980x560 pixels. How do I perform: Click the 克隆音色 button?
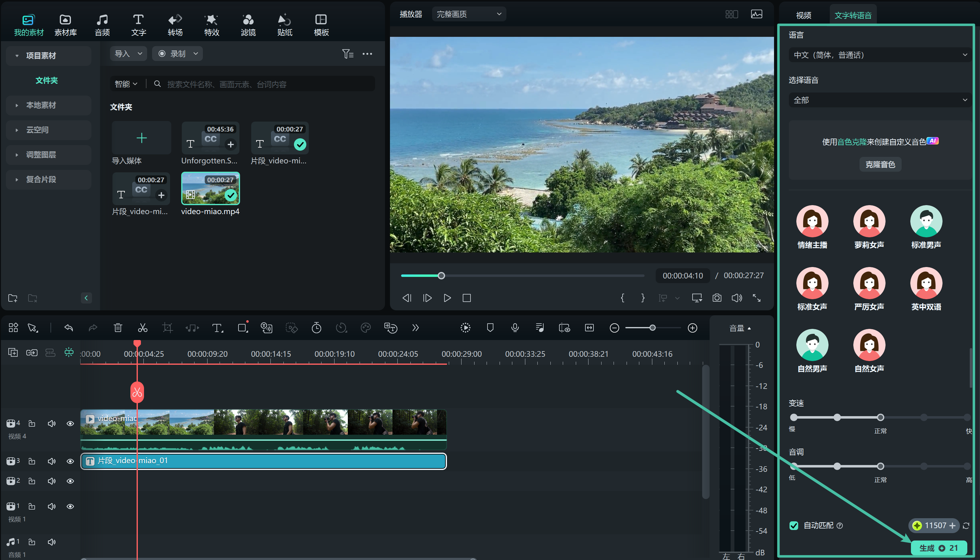880,165
